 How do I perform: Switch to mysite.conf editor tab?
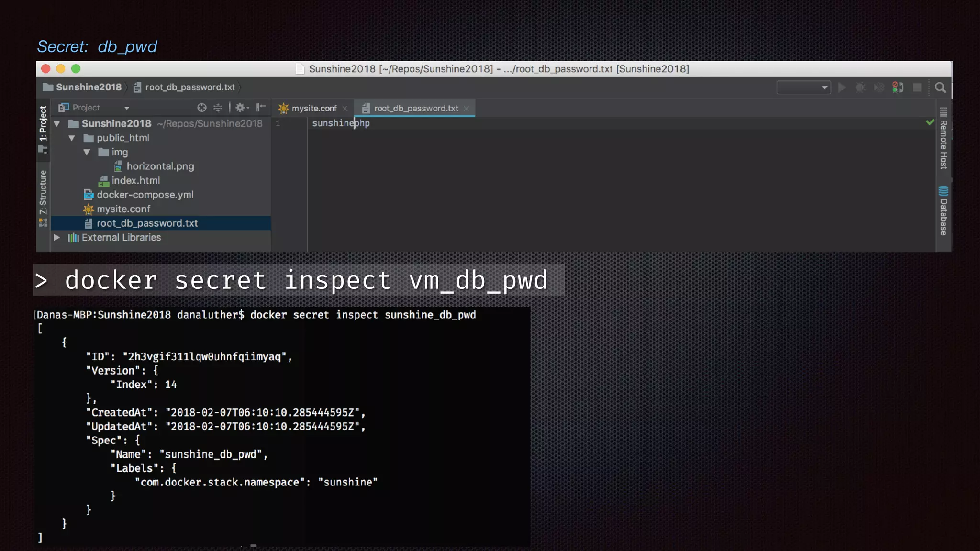314,108
